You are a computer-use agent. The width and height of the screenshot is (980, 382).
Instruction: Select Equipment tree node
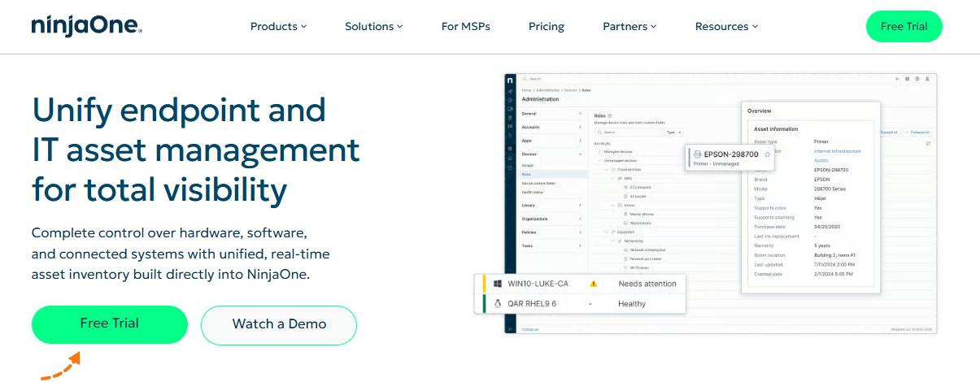pos(625,232)
